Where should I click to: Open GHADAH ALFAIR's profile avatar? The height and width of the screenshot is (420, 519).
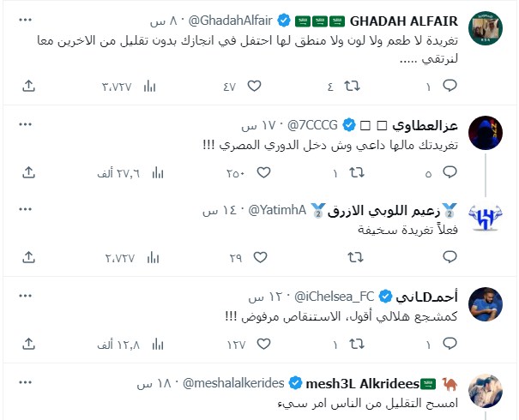(489, 28)
